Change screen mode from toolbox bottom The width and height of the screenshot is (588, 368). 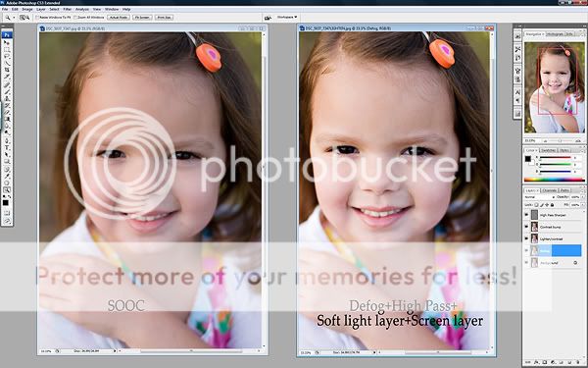click(7, 221)
